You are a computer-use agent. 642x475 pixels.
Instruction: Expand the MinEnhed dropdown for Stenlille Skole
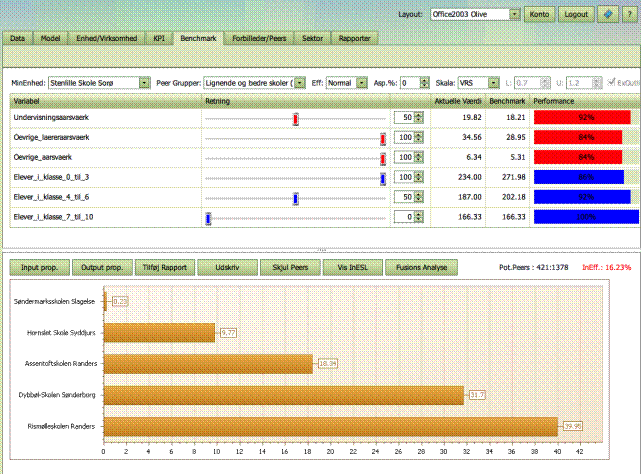[145, 83]
